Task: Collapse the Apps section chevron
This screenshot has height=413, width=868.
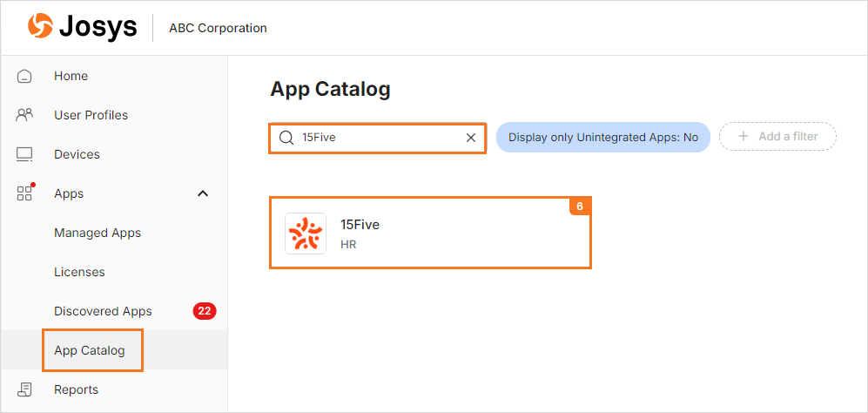Action: click(x=203, y=193)
